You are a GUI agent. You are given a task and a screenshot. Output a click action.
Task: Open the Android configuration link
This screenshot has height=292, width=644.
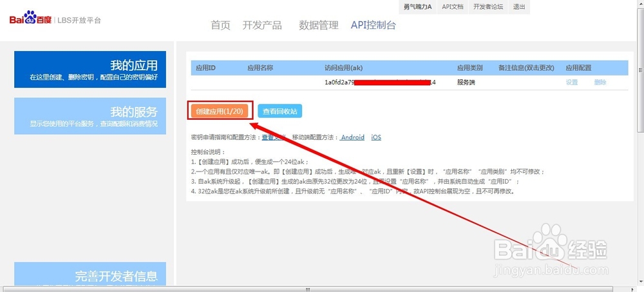coord(352,137)
